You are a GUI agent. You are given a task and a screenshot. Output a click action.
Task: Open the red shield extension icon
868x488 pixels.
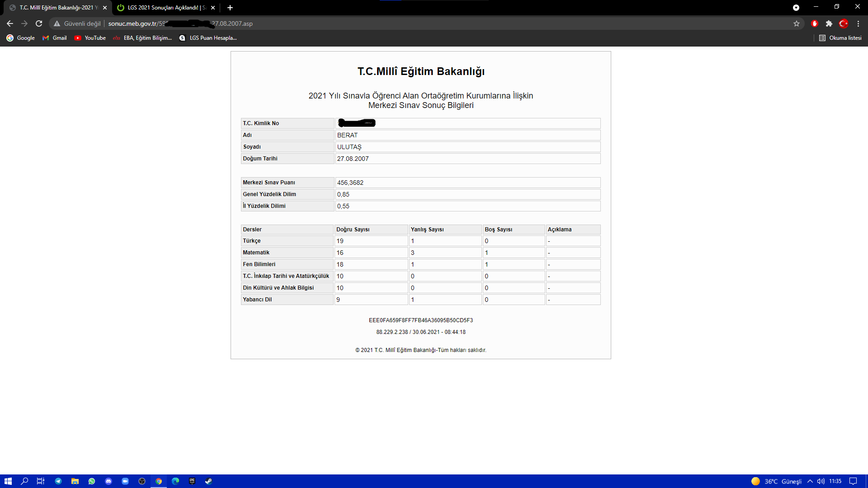coord(815,23)
